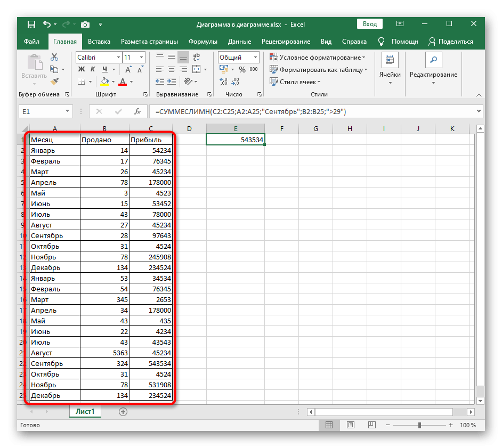Viewport: 502px width, 448px height.
Task: Switch to Page Layout view
Action: (351, 425)
